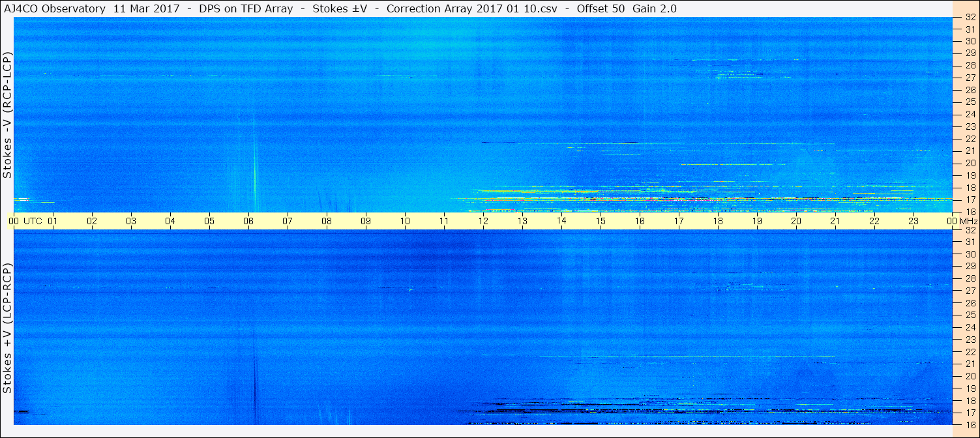Select hour 20 on the horizontal time axis
The image size is (980, 438).
pyautogui.click(x=796, y=221)
